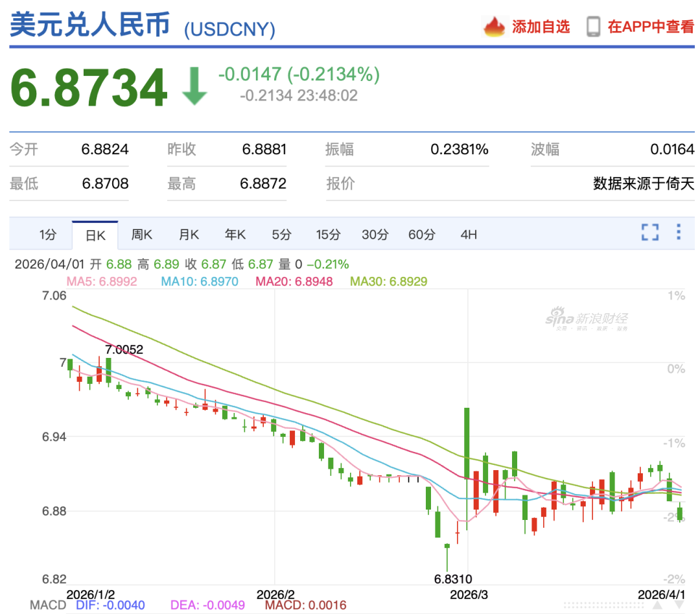The height and width of the screenshot is (614, 700).
Task: Click the current price 6.8734
Action: [89, 88]
